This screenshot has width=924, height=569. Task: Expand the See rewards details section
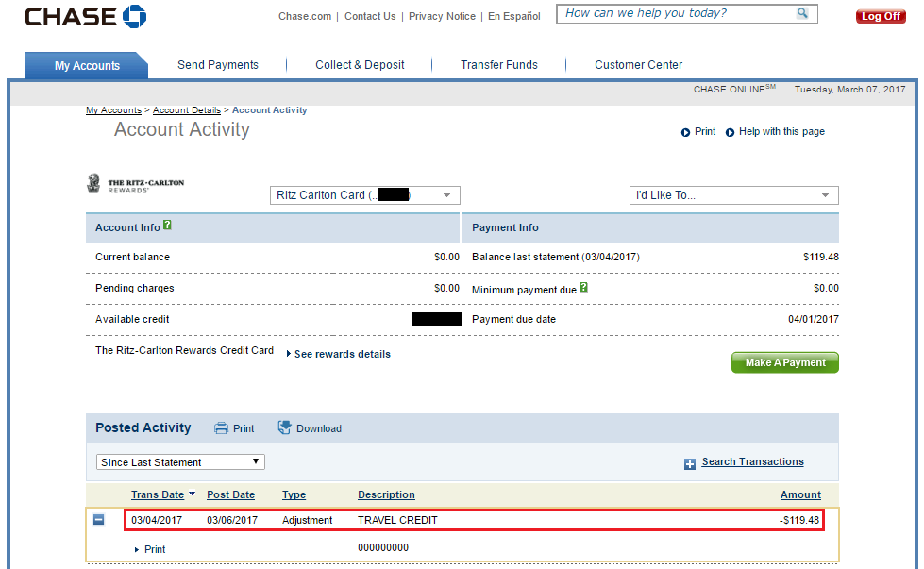[x=338, y=354]
